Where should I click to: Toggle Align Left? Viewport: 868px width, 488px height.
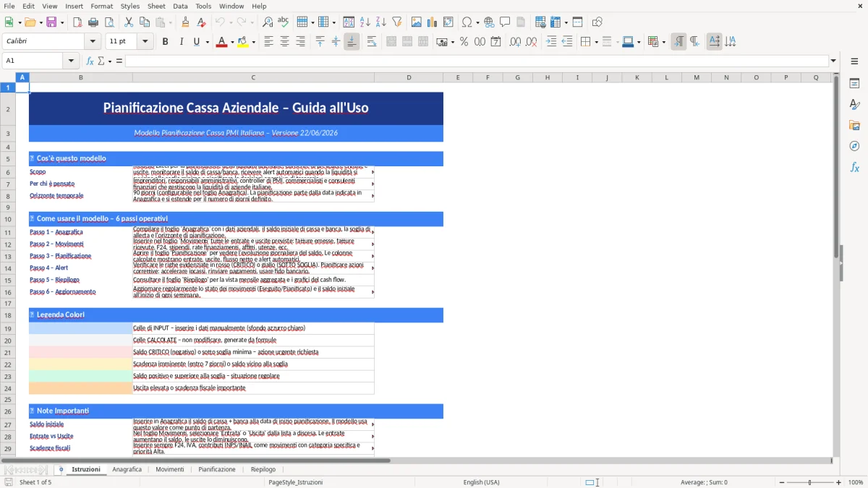(268, 42)
